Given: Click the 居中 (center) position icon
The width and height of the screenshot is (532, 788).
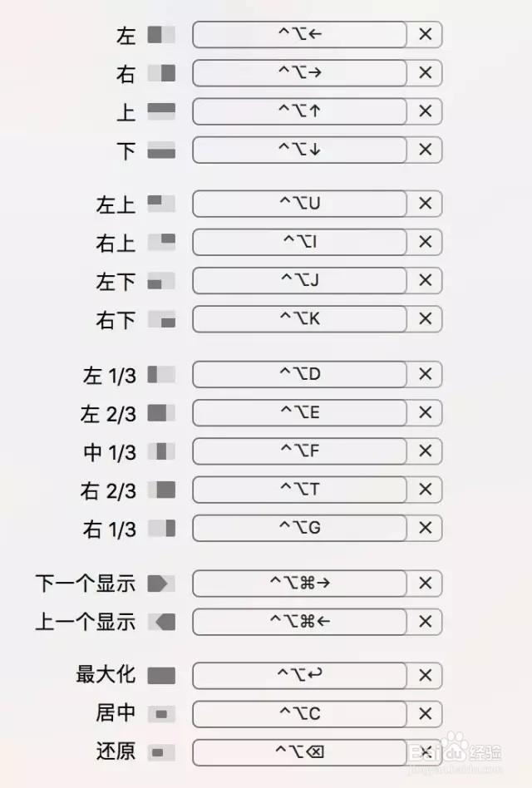Looking at the screenshot, I should tap(163, 714).
